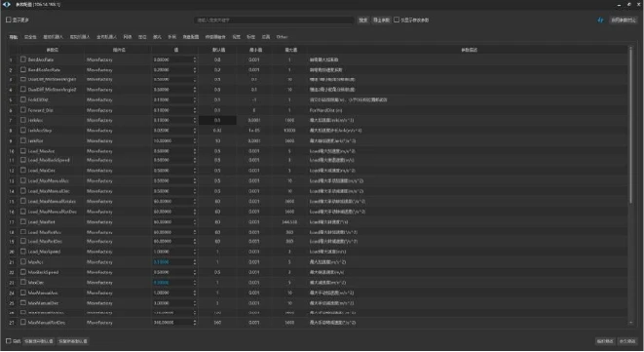This screenshot has height=352, width=644.
Task: Click the search button beside the keyword field
Action: pyautogui.click(x=363, y=20)
